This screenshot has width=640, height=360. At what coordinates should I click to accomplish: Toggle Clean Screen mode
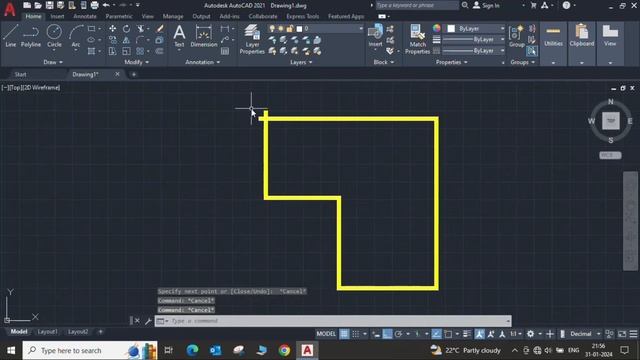point(622,334)
